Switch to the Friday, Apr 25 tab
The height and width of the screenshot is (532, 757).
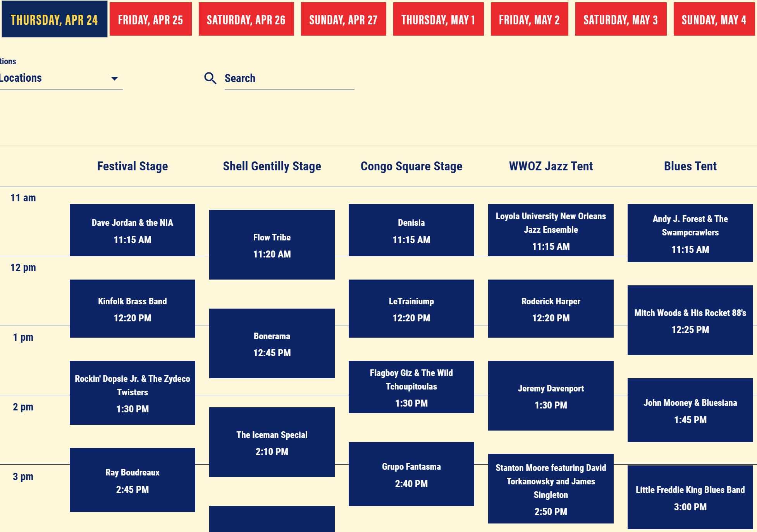[x=151, y=20]
